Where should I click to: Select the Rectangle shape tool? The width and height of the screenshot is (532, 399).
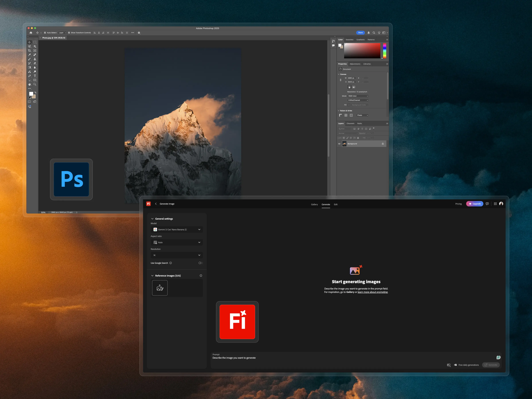point(35,80)
